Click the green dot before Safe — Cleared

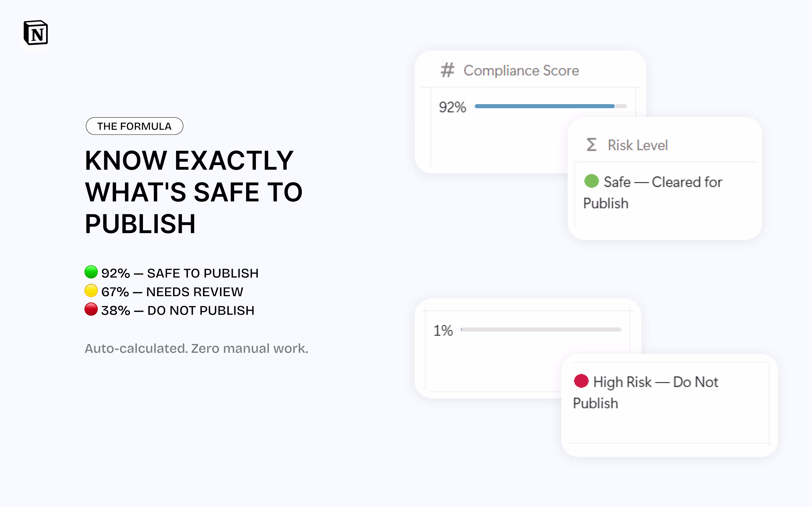[x=591, y=181]
